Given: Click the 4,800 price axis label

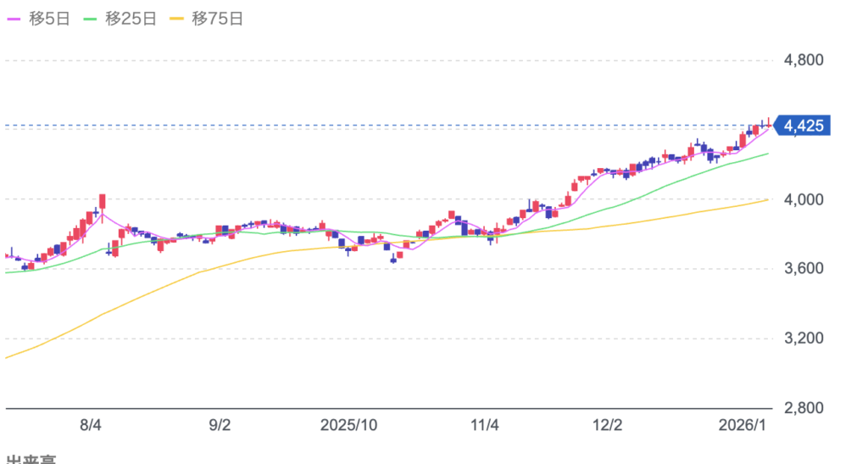Looking at the screenshot, I should point(803,60).
